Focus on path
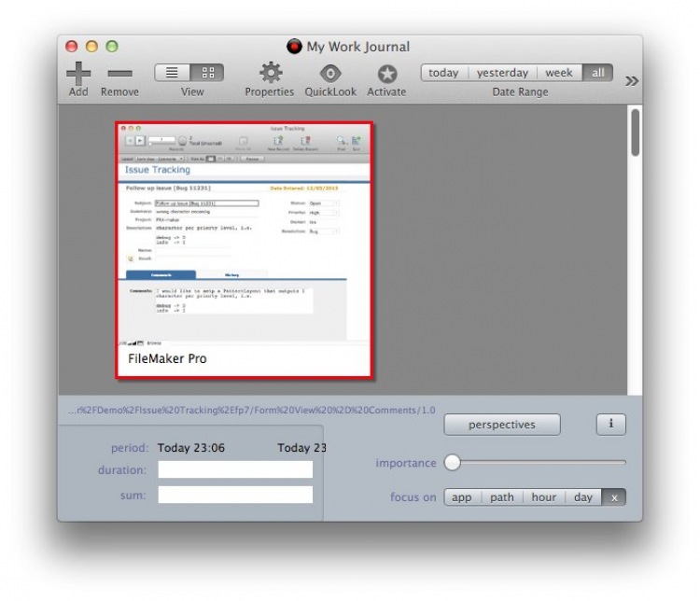 pos(502,497)
